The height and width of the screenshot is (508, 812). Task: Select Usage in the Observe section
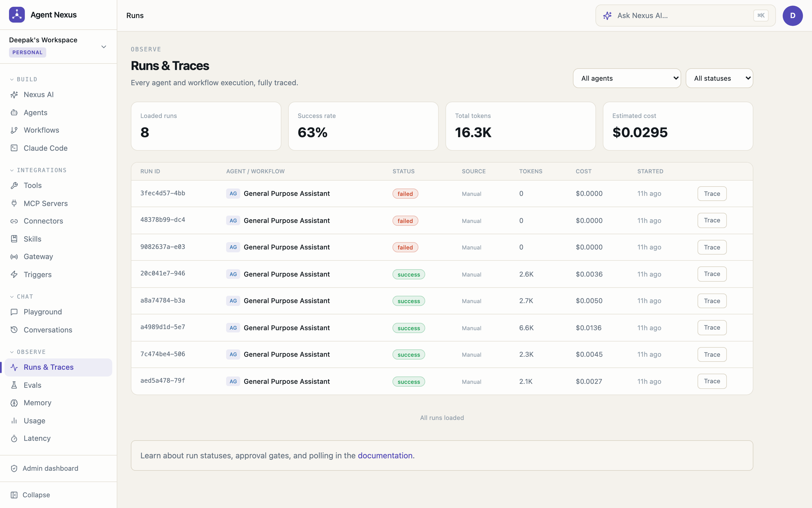(x=58, y=421)
